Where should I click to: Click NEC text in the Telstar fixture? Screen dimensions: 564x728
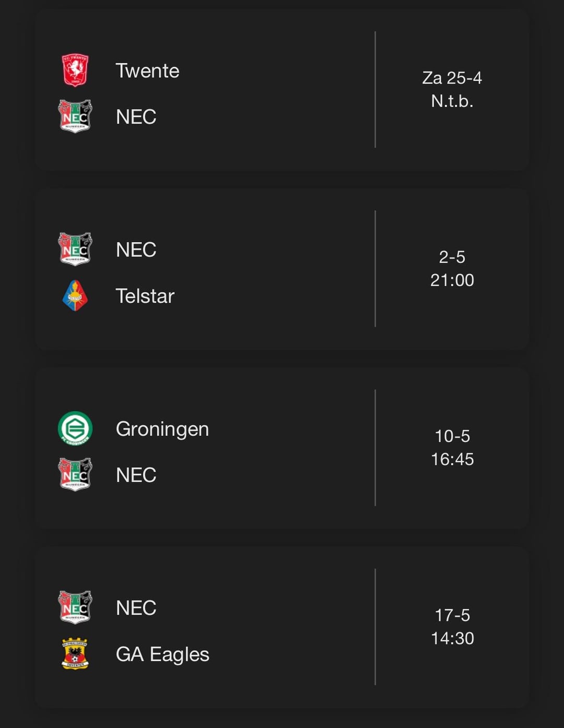coord(136,249)
